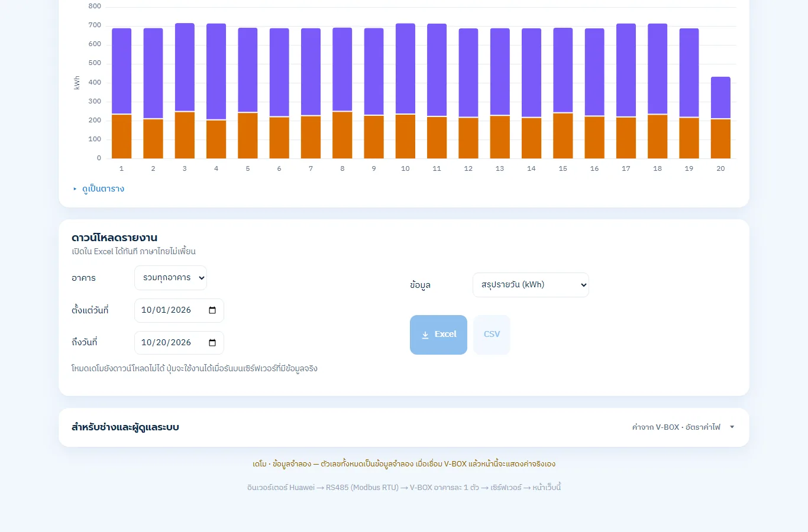This screenshot has height=532, width=808.
Task: Click the purple bar for day 20
Action: [720, 98]
